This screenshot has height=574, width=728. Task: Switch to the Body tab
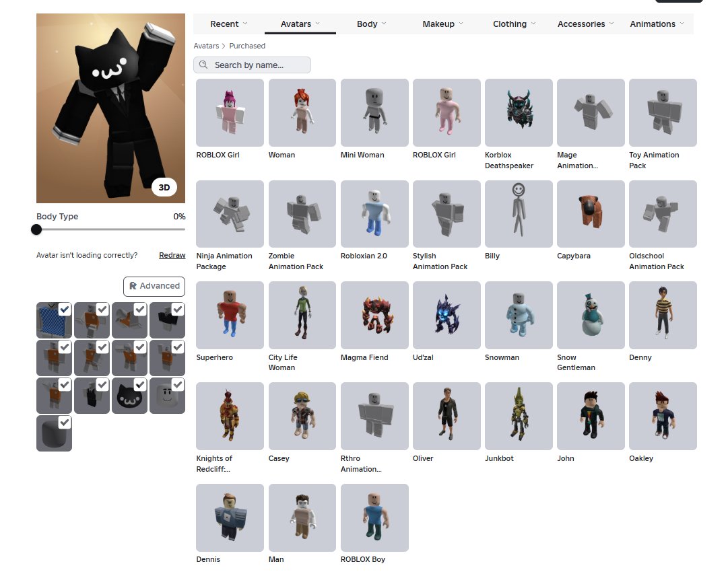[x=367, y=24]
